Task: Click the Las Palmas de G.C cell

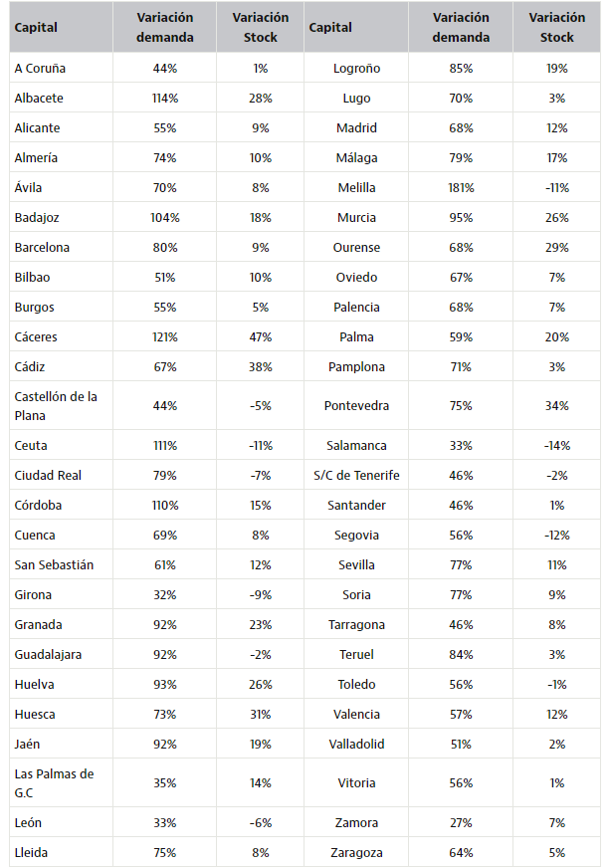Action: pyautogui.click(x=61, y=783)
